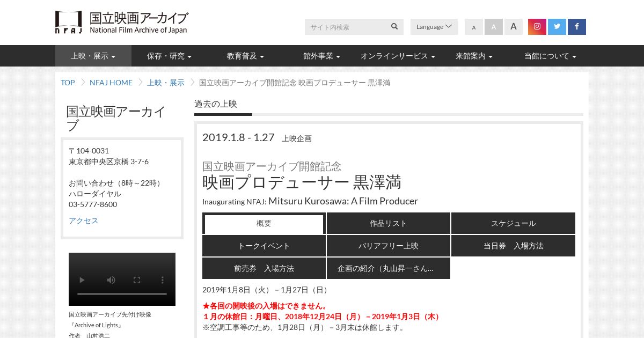
Task: Click the address 東京都中央区京橋 3-7-6
Action: (108, 161)
